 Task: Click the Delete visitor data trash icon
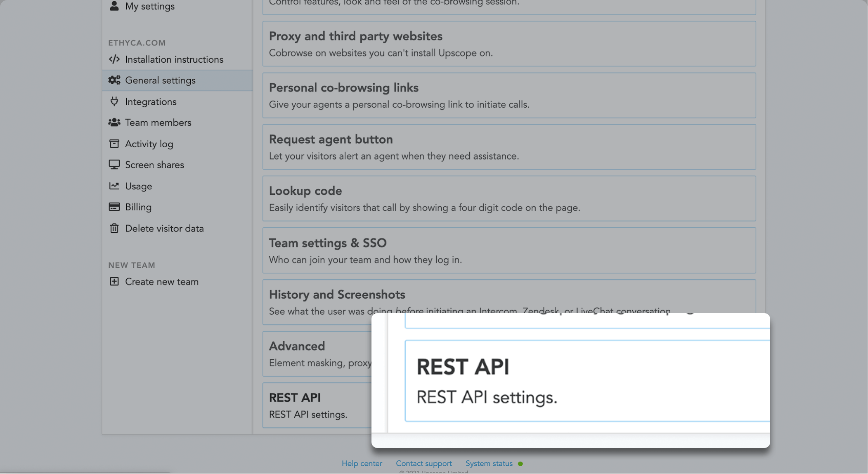(114, 228)
